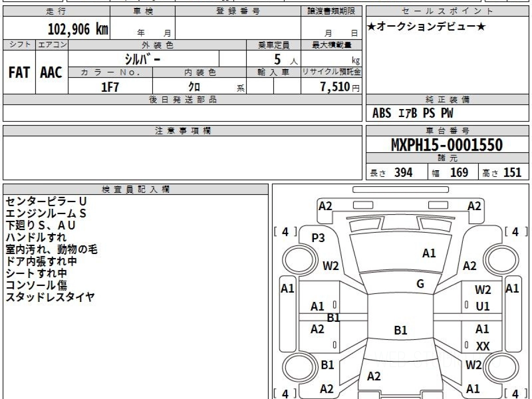Image resolution: width=532 pixels, height=399 pixels.
Task: Select the 検査員記入欄 header bar
Action: (136, 189)
